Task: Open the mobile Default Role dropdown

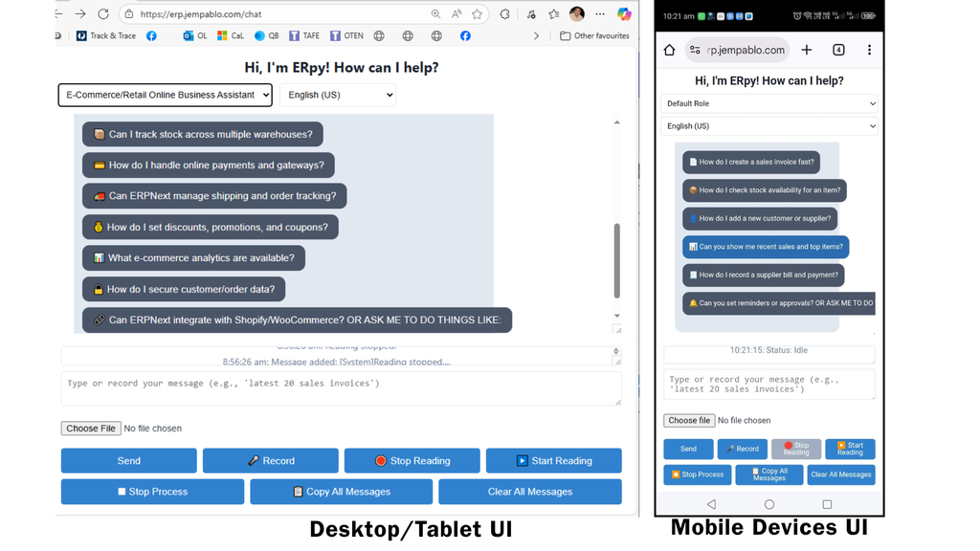Action: 769,103
